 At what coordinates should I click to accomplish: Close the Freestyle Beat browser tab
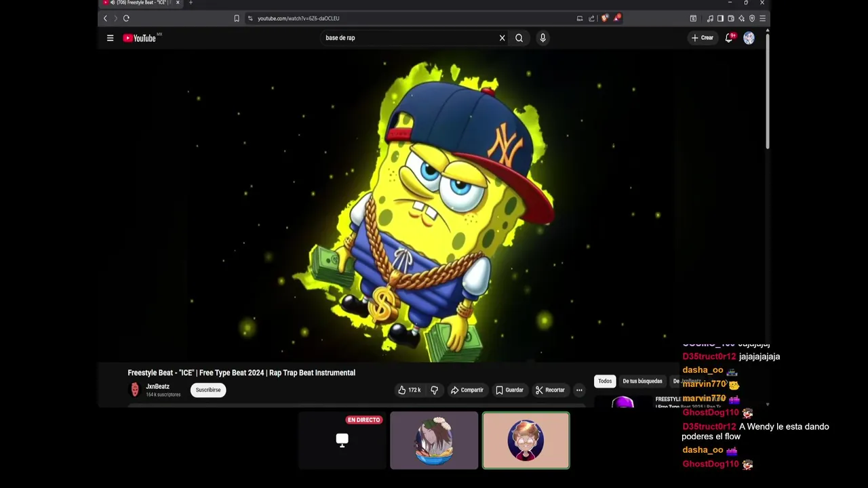(178, 3)
